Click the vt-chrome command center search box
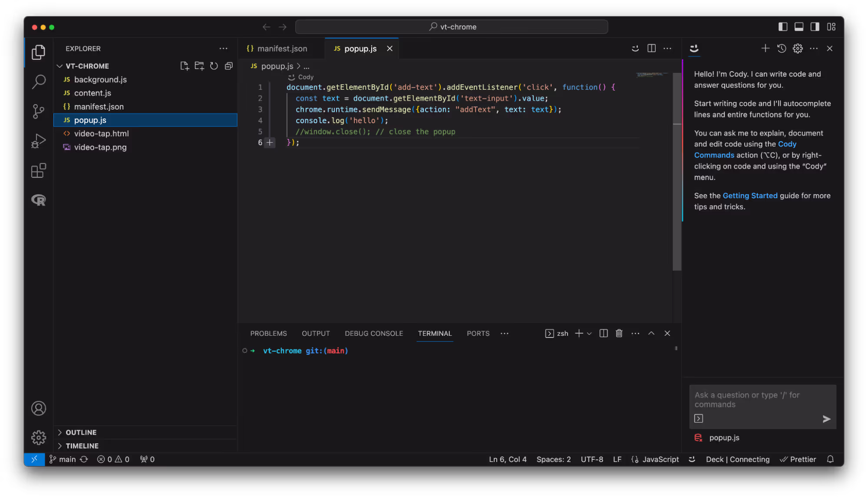The width and height of the screenshot is (868, 498). [452, 27]
